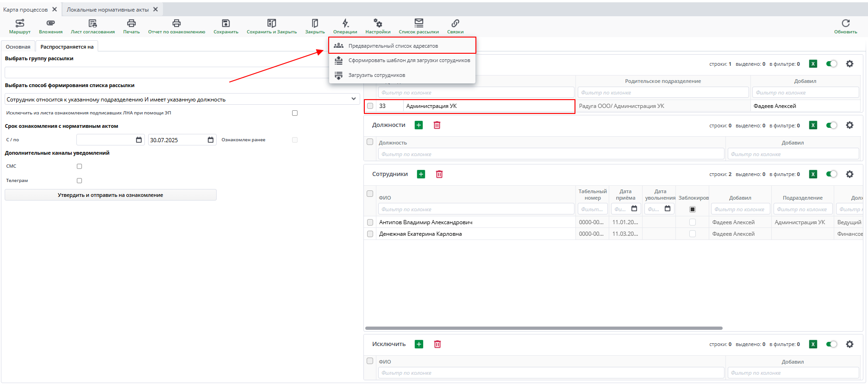Open Дата приёма filter calendar
The height and width of the screenshot is (384, 868).
point(634,209)
